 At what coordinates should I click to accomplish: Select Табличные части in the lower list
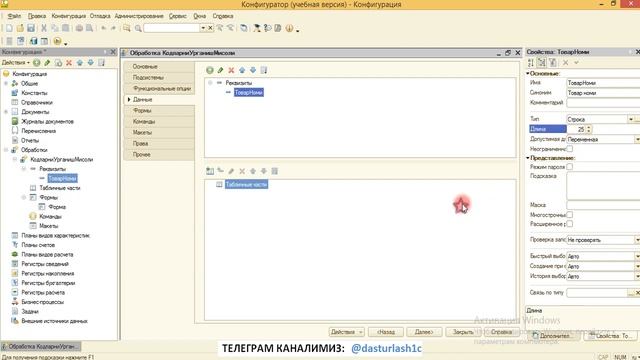click(x=246, y=184)
